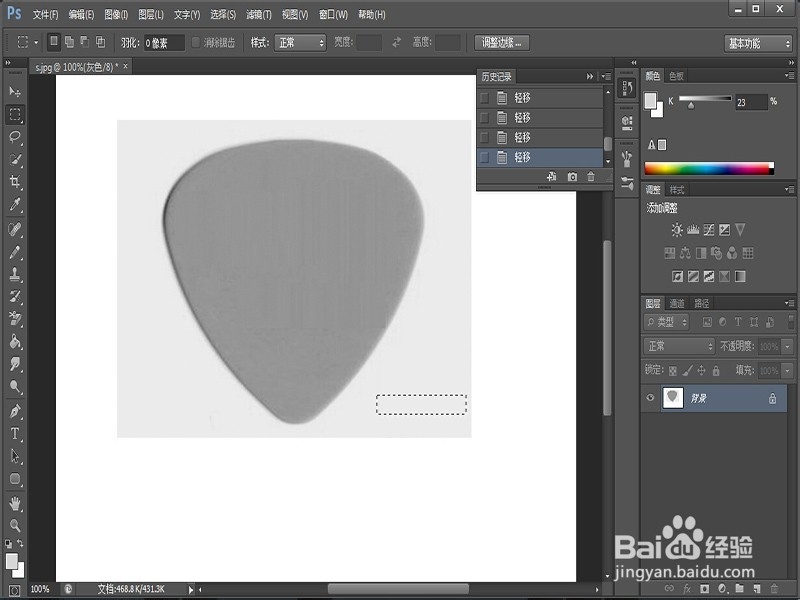The width and height of the screenshot is (800, 600).
Task: Open the Style dropdown in options bar
Action: point(301,43)
